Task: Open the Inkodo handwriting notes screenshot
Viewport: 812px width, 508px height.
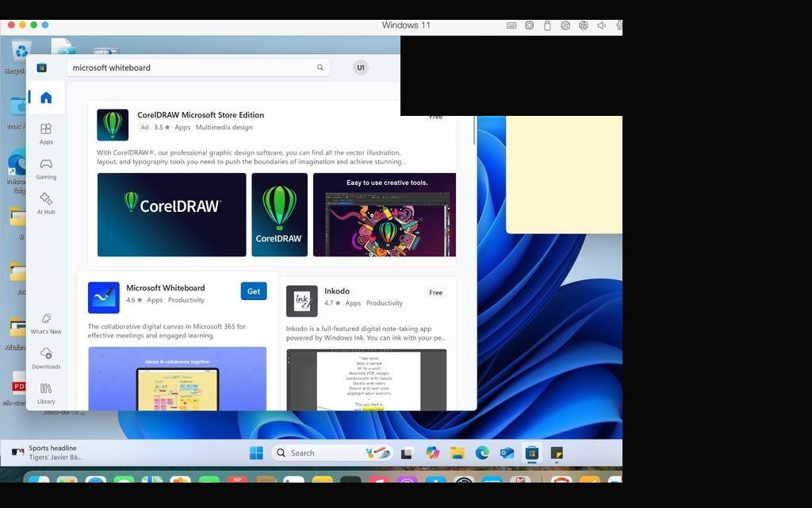Action: 366,380
